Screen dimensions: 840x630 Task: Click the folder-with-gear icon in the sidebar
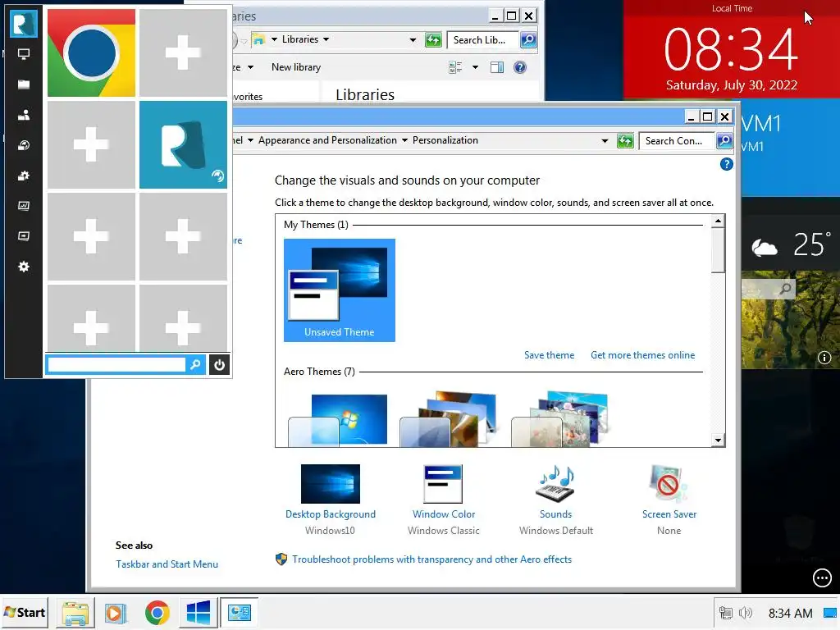point(24,176)
